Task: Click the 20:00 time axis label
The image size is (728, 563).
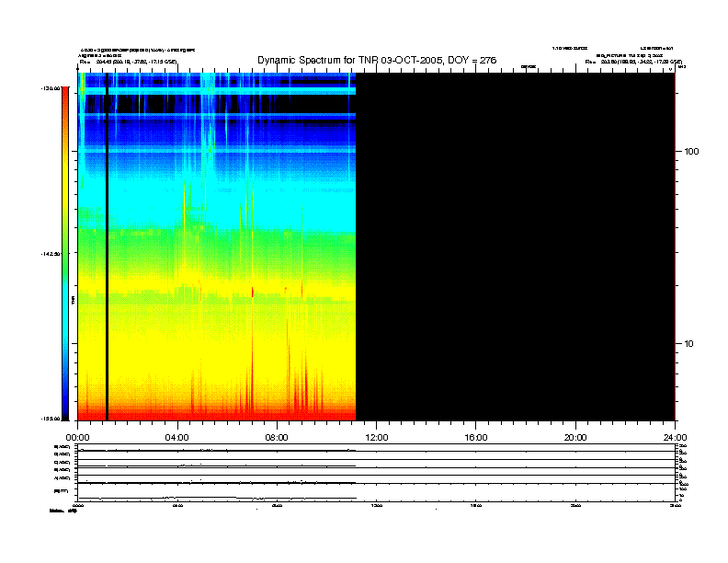Action: [x=575, y=438]
